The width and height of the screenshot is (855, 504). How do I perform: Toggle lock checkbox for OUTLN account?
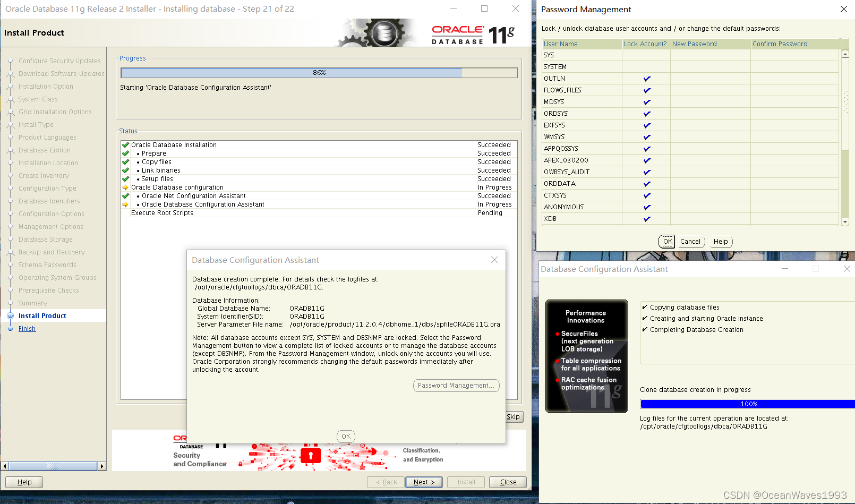(x=647, y=79)
